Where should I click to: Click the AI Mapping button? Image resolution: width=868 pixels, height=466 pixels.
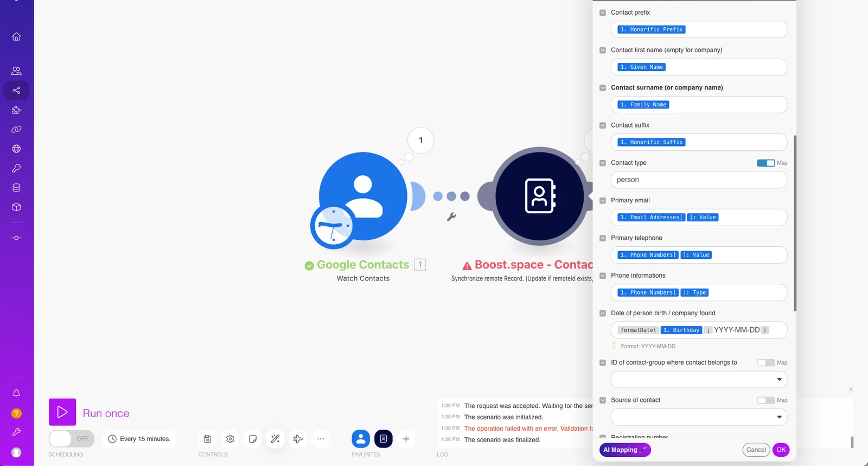point(625,450)
